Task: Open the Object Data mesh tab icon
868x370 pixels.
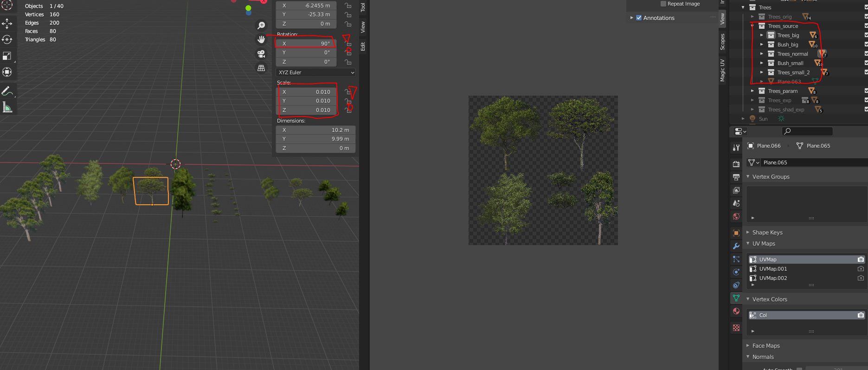Action: (736, 298)
